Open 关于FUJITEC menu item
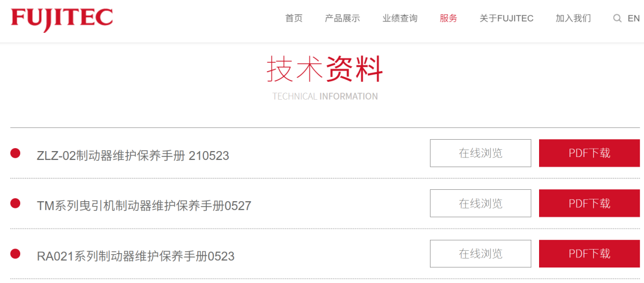This screenshot has width=644, height=283. click(x=506, y=18)
